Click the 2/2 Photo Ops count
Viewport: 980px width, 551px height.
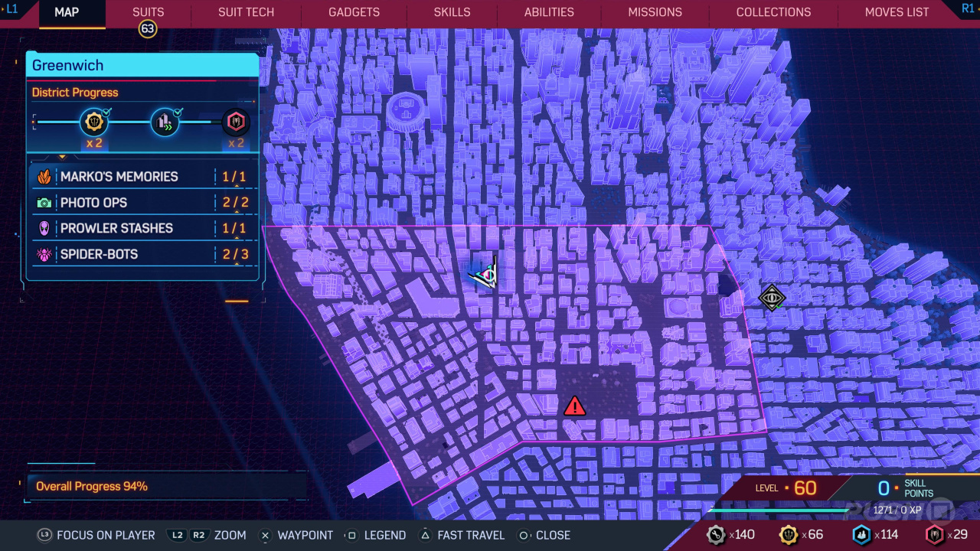point(234,203)
